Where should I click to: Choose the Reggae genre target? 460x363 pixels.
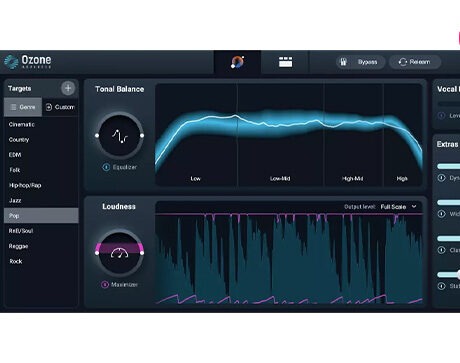click(x=41, y=246)
